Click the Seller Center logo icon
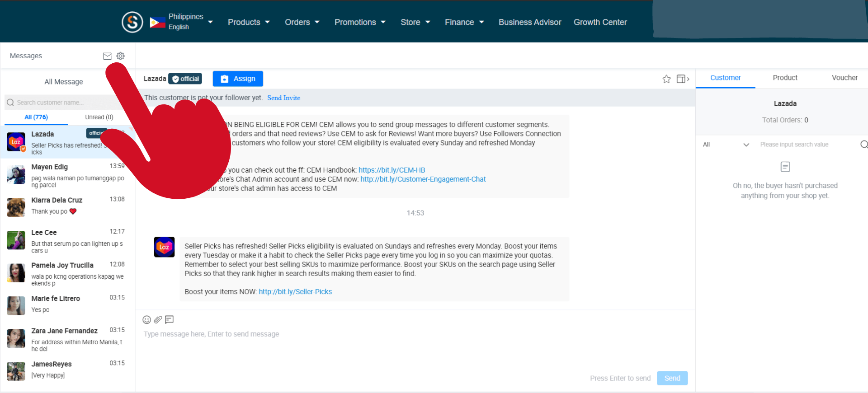868x393 pixels. [132, 22]
